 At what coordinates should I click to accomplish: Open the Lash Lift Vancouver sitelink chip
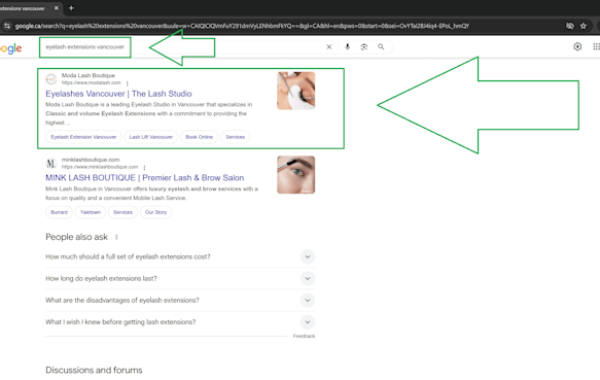click(151, 137)
